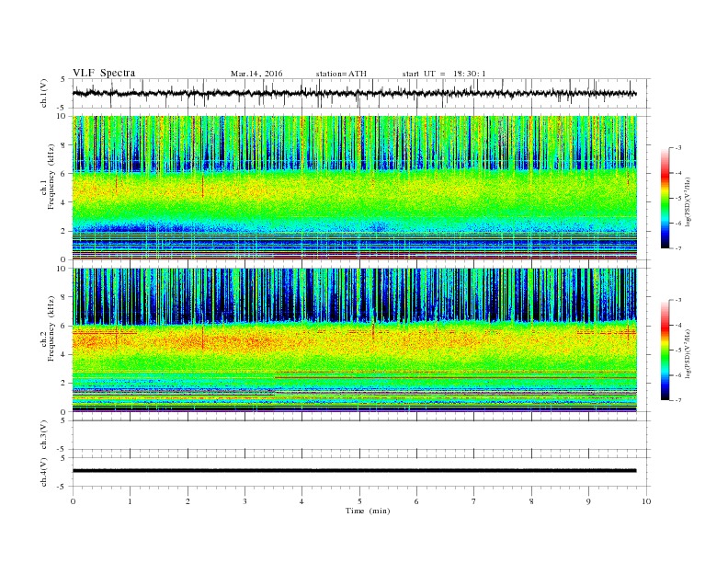The height and width of the screenshot is (563, 728).
Task: Click the "7" tick on the time axis
Action: click(474, 501)
